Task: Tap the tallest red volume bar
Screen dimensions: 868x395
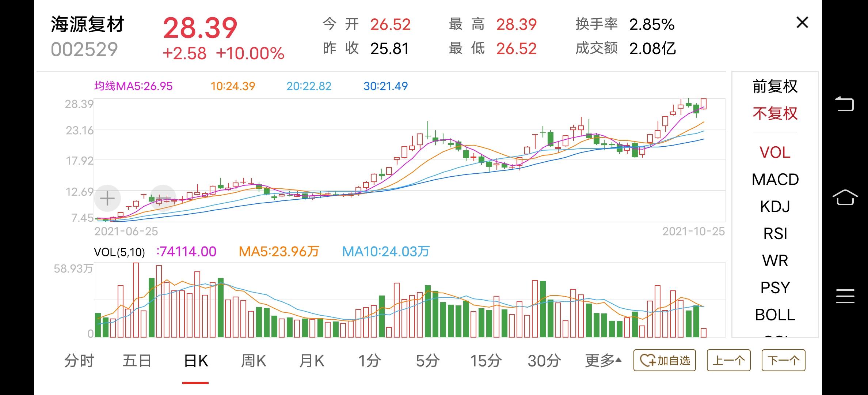Action: (136, 300)
